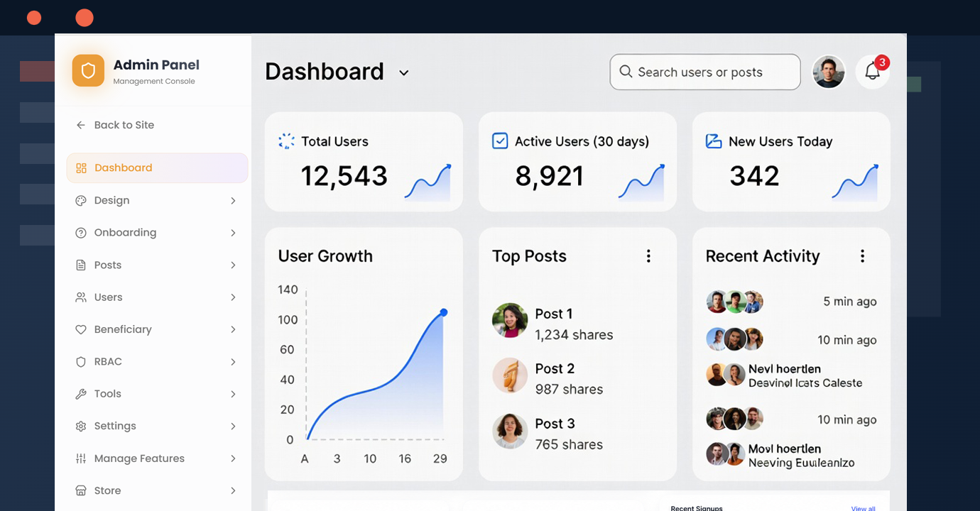980x511 pixels.
Task: Click the User Growth chart end data point
Action: click(x=444, y=312)
